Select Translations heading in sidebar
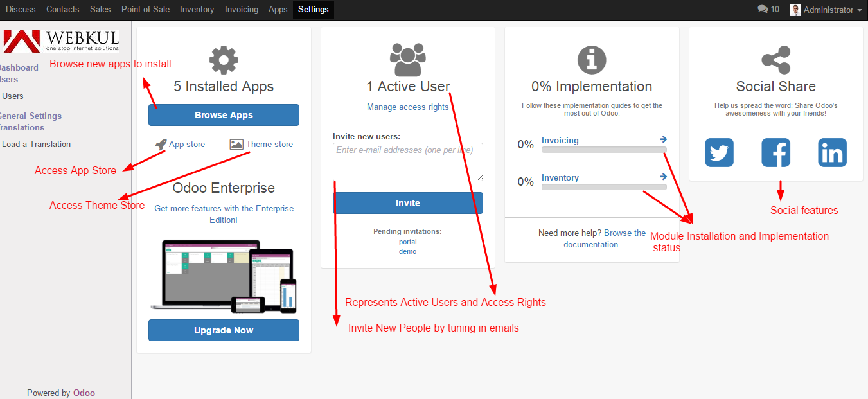Viewport: 868px width, 399px height. pos(21,127)
